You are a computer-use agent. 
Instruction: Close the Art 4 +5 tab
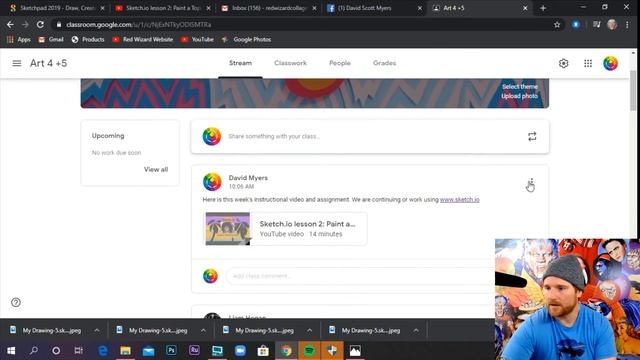(525, 8)
